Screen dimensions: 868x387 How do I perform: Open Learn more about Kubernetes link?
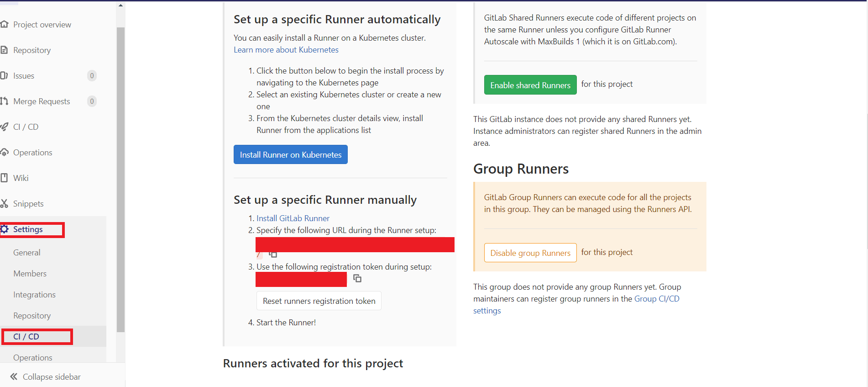[286, 50]
